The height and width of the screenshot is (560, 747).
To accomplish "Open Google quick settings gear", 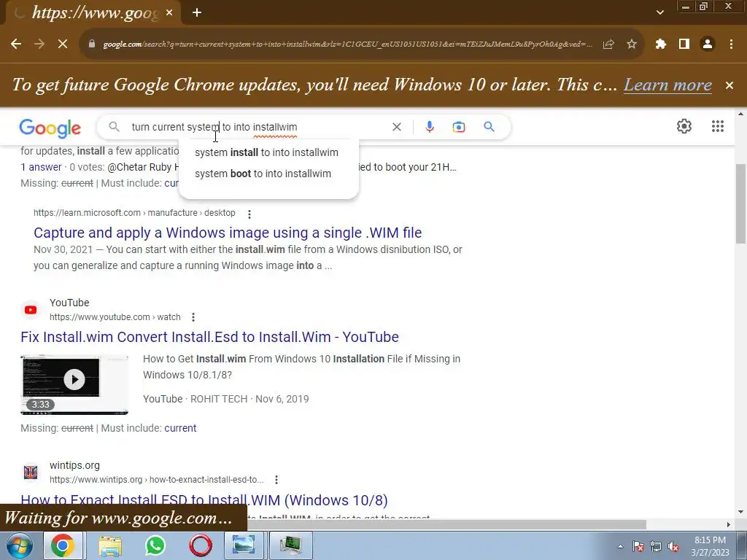I will 684,126.
